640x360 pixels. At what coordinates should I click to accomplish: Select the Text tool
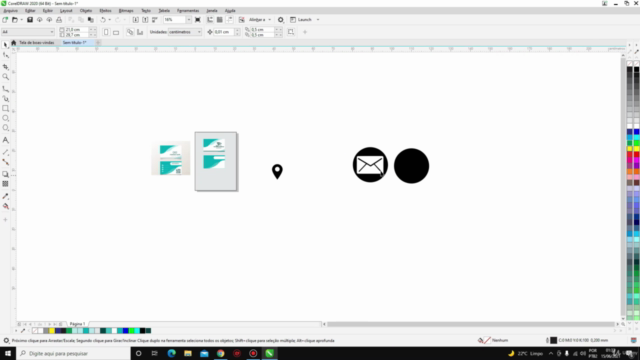(5, 140)
